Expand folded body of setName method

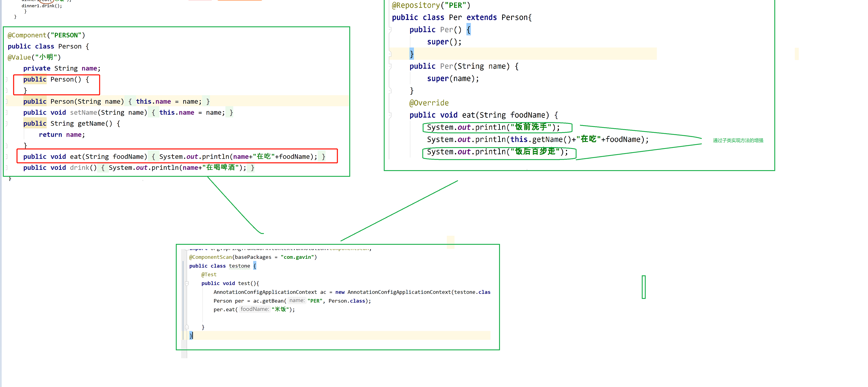pos(153,113)
